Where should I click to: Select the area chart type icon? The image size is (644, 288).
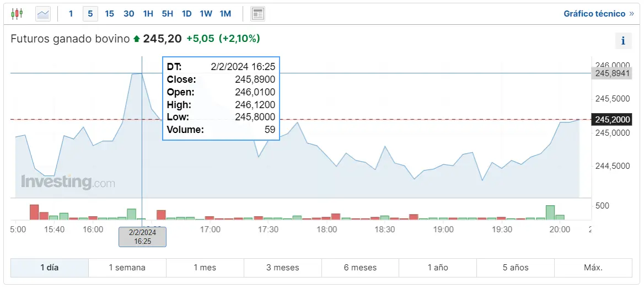tap(43, 13)
